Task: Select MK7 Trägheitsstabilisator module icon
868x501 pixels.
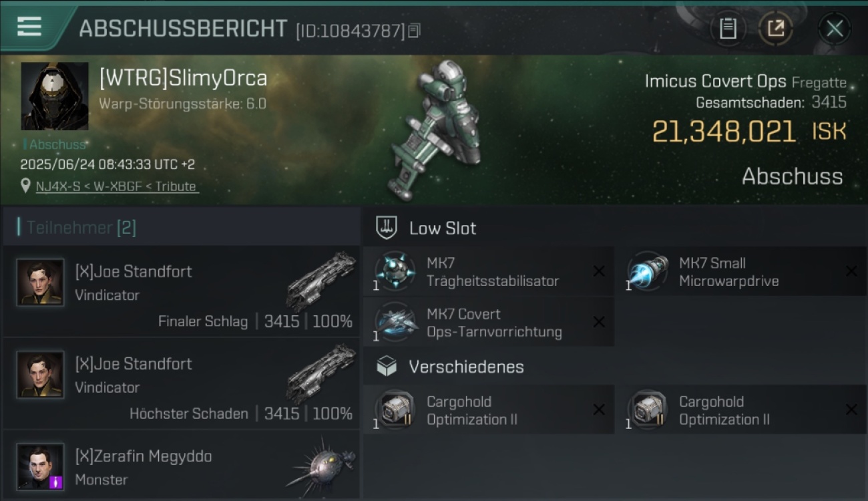Action: tap(395, 272)
